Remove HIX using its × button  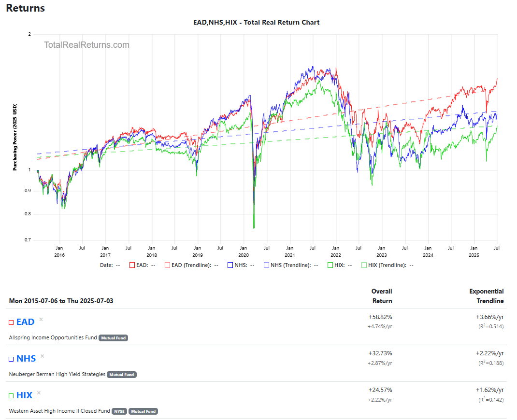coord(38,392)
